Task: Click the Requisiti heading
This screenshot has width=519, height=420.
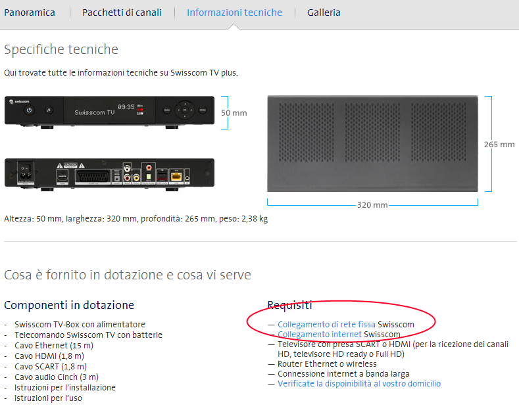Action: 289,305
